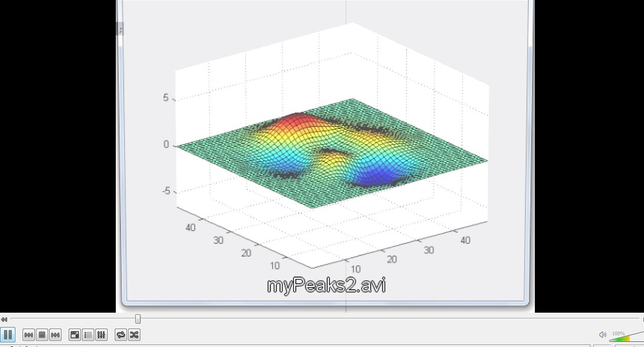Image resolution: width=644 pixels, height=347 pixels.
Task: Enable repeat playback mode
Action: pyautogui.click(x=120, y=335)
